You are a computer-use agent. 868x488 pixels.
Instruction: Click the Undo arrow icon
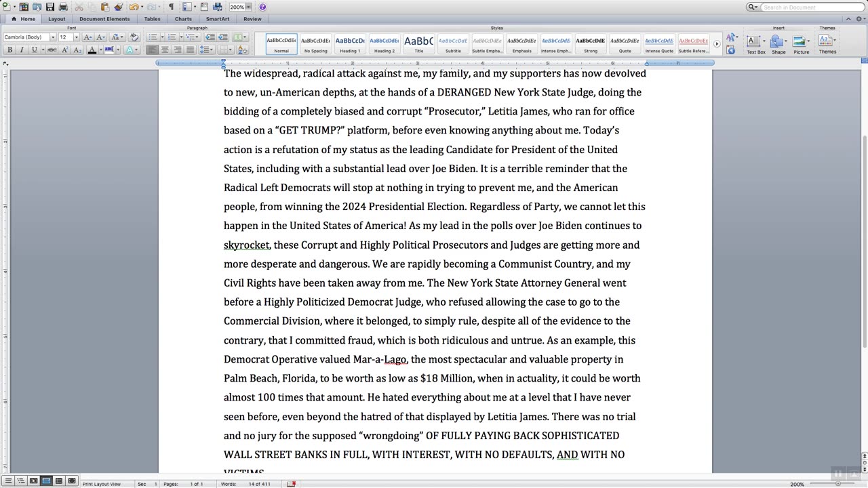(134, 7)
